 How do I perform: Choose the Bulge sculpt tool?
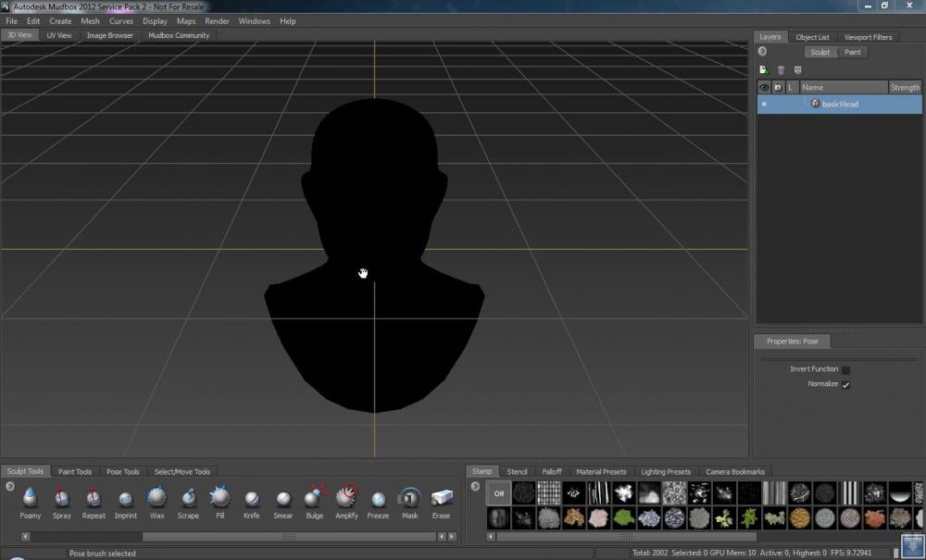pos(315,499)
